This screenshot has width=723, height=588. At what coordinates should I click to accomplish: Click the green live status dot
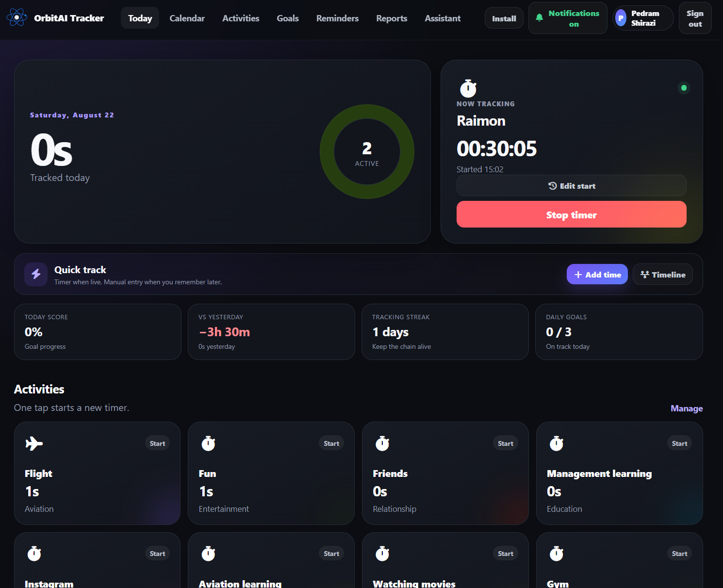684,88
